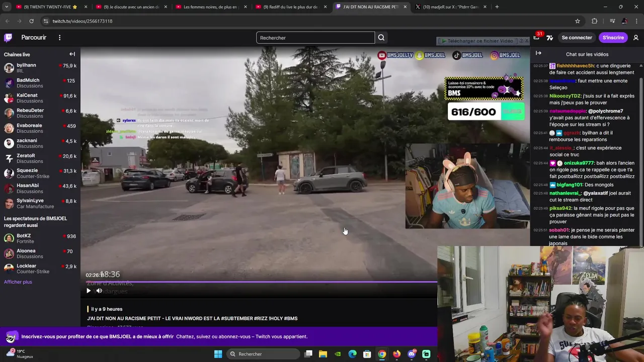
Task: Open Microsoft Store from taskbar
Action: click(367, 354)
